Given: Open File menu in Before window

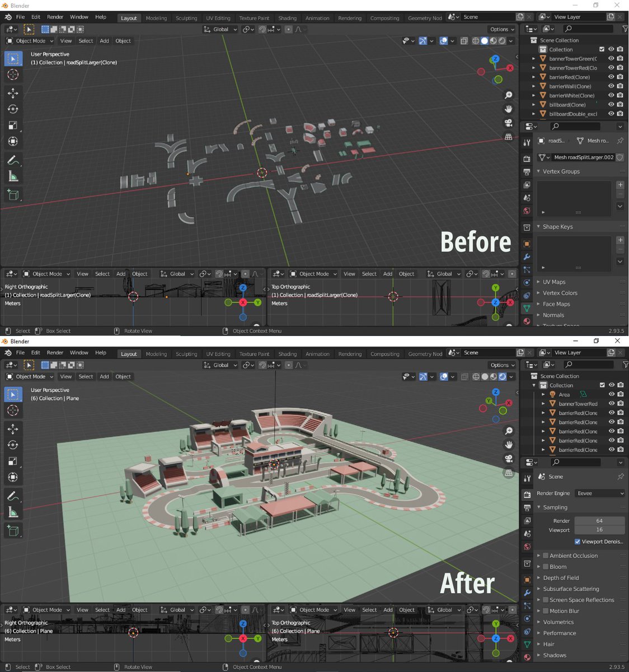Looking at the screenshot, I should click(20, 17).
